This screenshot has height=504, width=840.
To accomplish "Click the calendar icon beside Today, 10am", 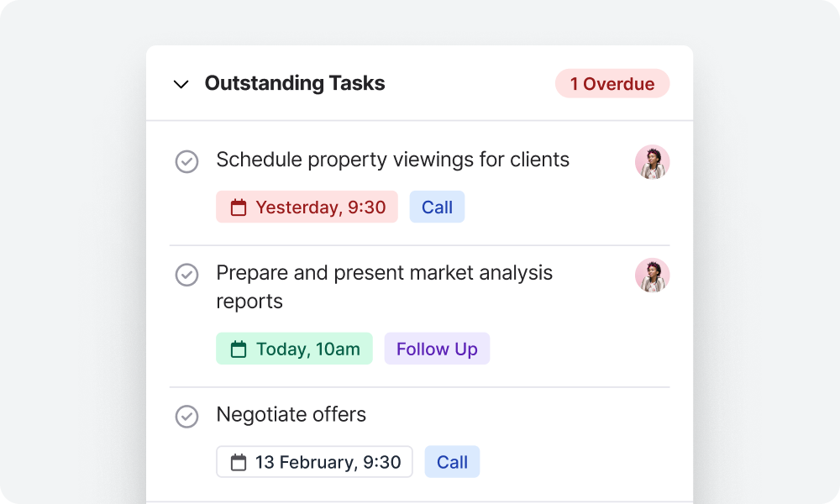I will (x=238, y=349).
